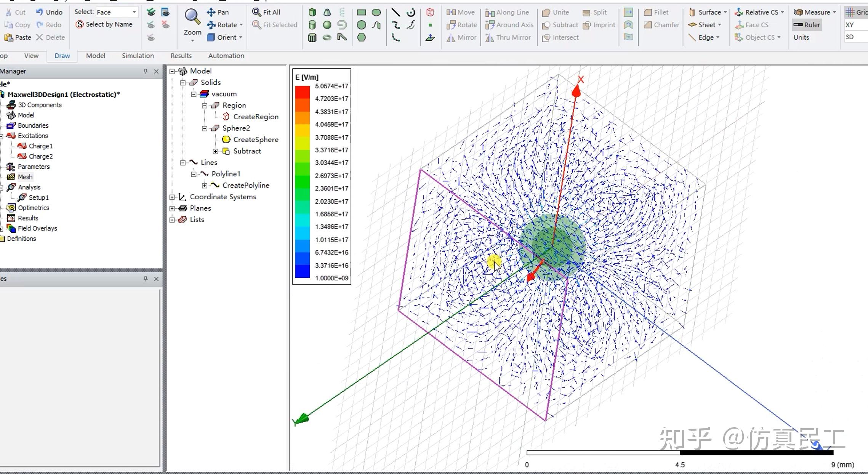The width and height of the screenshot is (868, 474).
Task: Pick the Draw Rectangle tool
Action: (361, 12)
